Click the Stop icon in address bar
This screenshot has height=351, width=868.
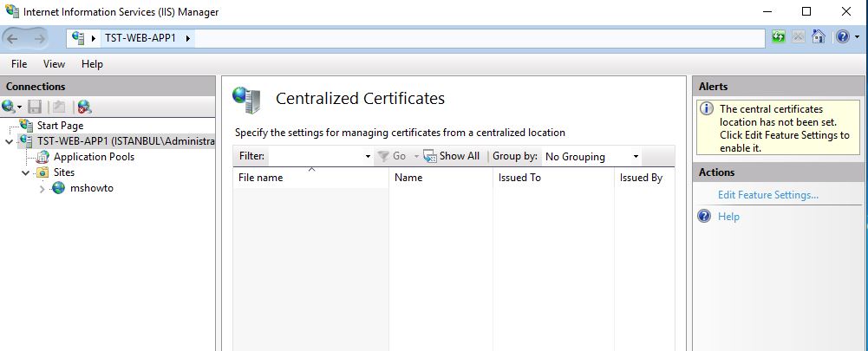798,37
